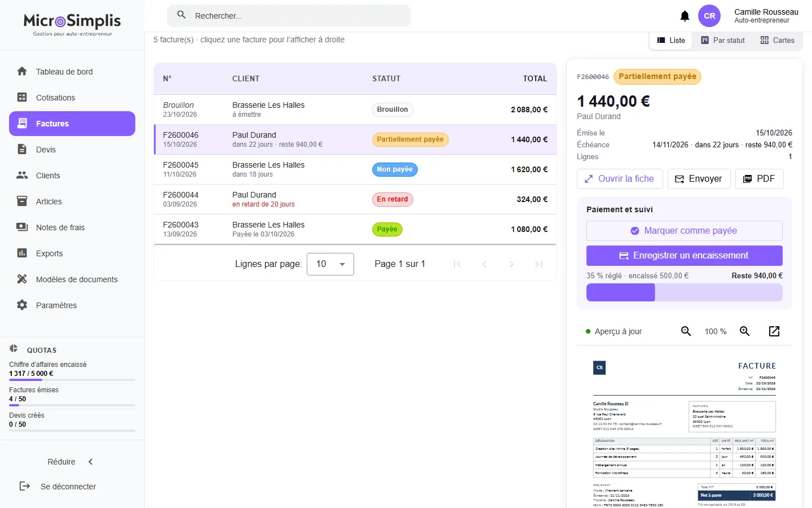812x508 pixels.
Task: Go to the last page
Action: pyautogui.click(x=539, y=264)
